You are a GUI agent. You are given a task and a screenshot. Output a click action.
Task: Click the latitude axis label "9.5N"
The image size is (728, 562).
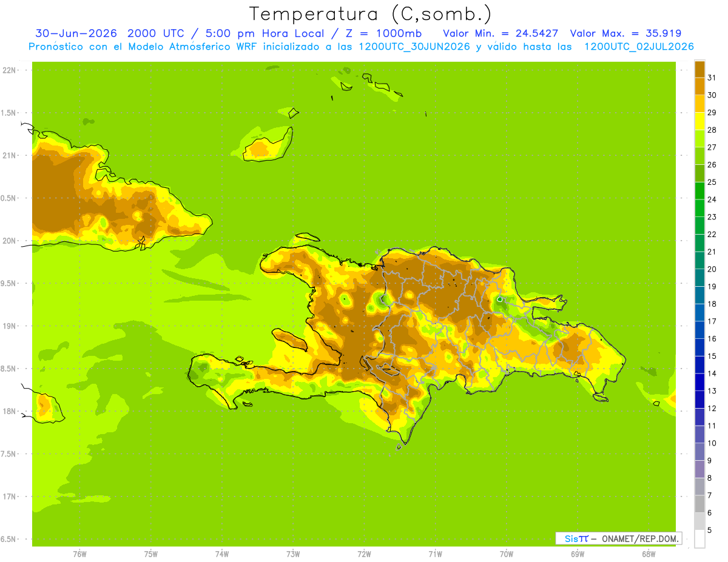point(9,283)
